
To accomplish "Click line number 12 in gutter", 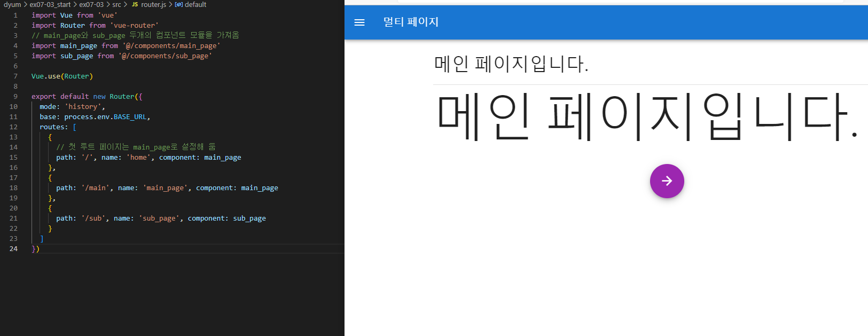I will pos(13,127).
